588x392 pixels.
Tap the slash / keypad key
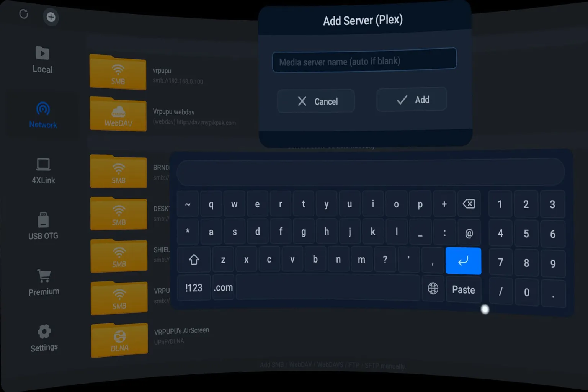500,291
